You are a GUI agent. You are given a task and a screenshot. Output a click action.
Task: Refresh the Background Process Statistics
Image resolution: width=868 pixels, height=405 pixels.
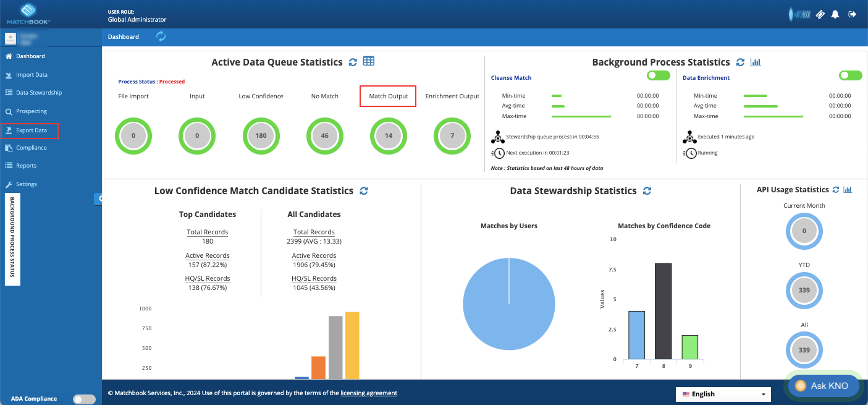click(x=741, y=62)
